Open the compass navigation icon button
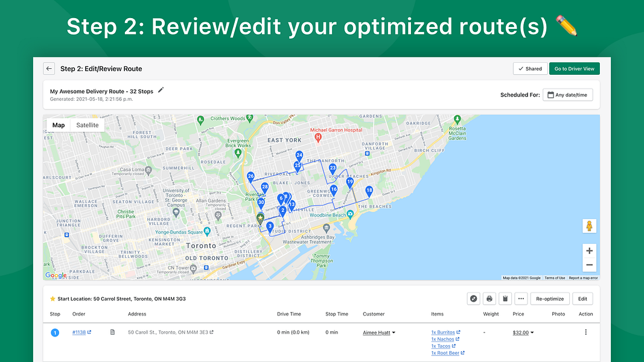The image size is (644, 362). [x=474, y=299]
